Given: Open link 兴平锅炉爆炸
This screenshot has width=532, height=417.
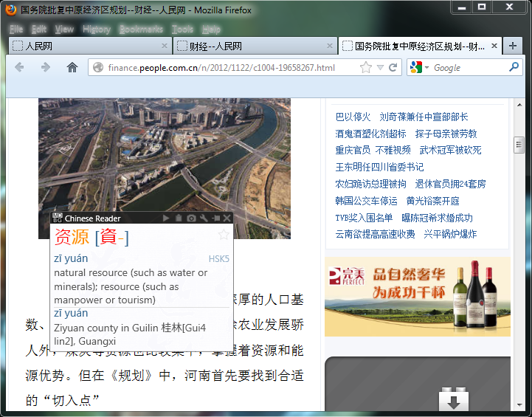Looking at the screenshot, I should 450,234.
